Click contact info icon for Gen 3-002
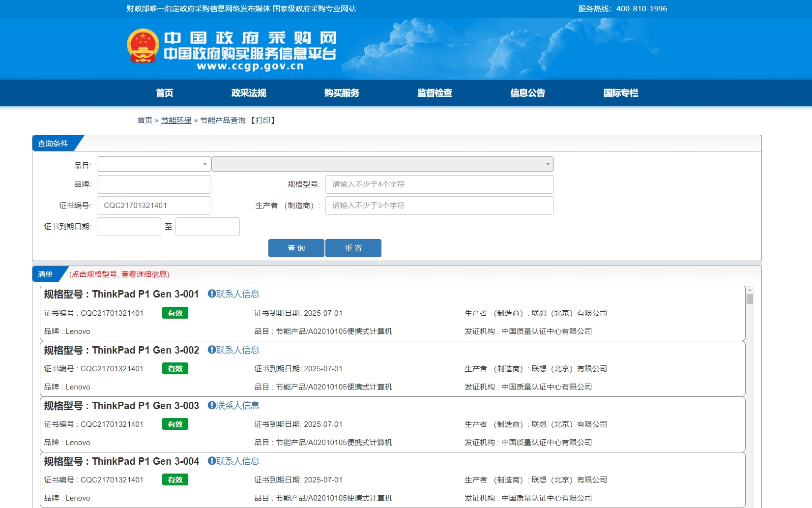The height and width of the screenshot is (508, 812). 212,350
